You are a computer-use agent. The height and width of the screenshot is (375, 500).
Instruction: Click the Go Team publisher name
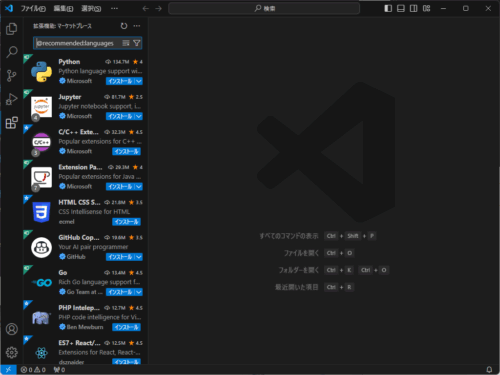[x=85, y=292]
